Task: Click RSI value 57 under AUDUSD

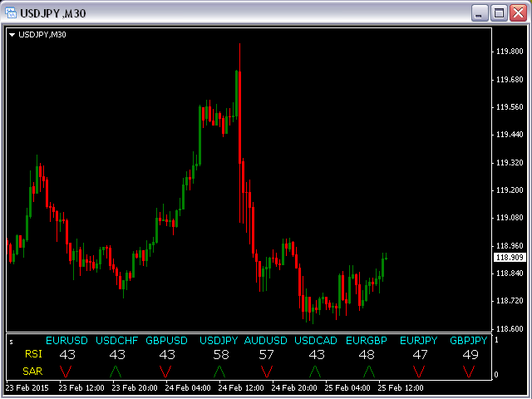Action: (x=266, y=355)
